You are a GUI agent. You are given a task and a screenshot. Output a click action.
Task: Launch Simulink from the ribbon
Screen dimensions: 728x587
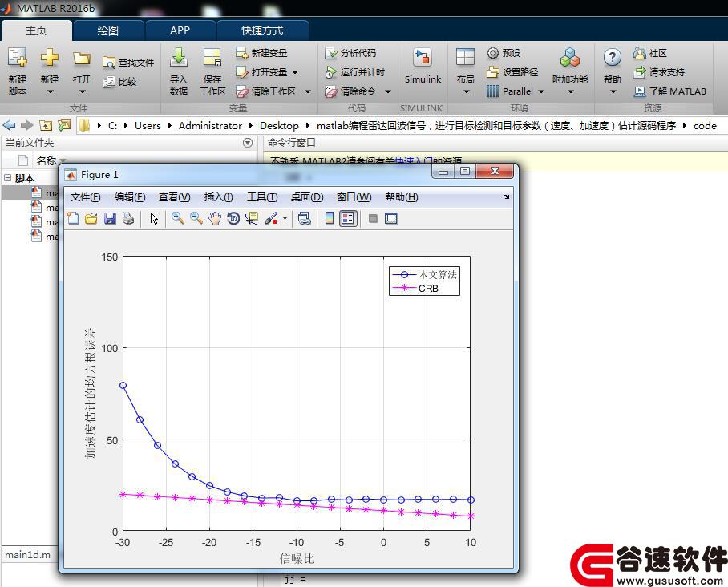coord(423,66)
